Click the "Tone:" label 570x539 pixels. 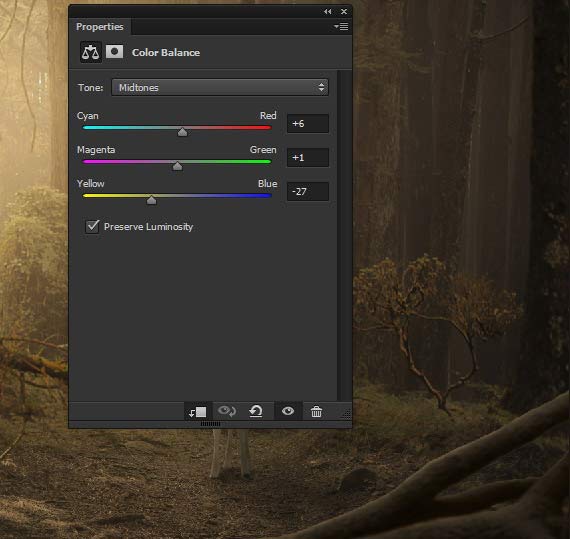click(x=91, y=88)
